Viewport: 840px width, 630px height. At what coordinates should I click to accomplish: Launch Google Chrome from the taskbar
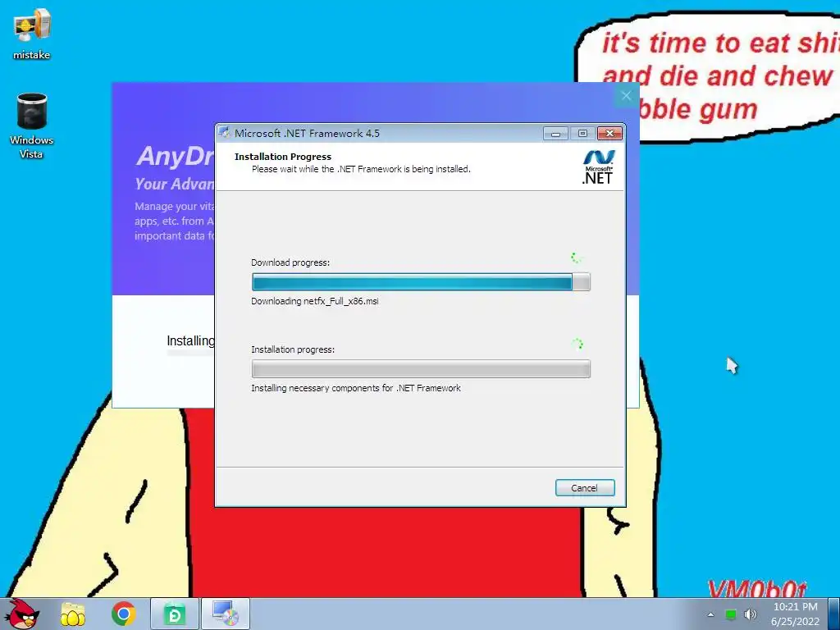[123, 614]
